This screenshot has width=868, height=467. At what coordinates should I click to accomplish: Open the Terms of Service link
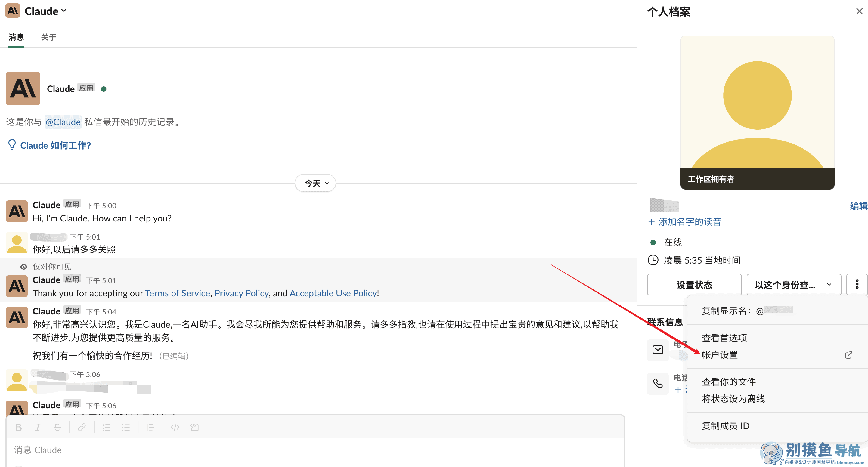tap(178, 293)
